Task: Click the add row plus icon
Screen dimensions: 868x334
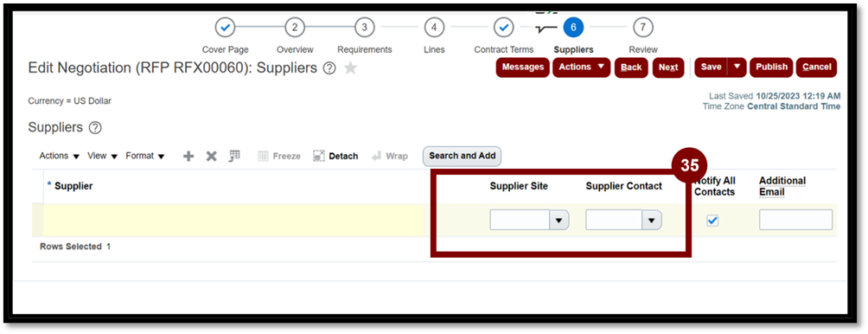Action: point(188,157)
